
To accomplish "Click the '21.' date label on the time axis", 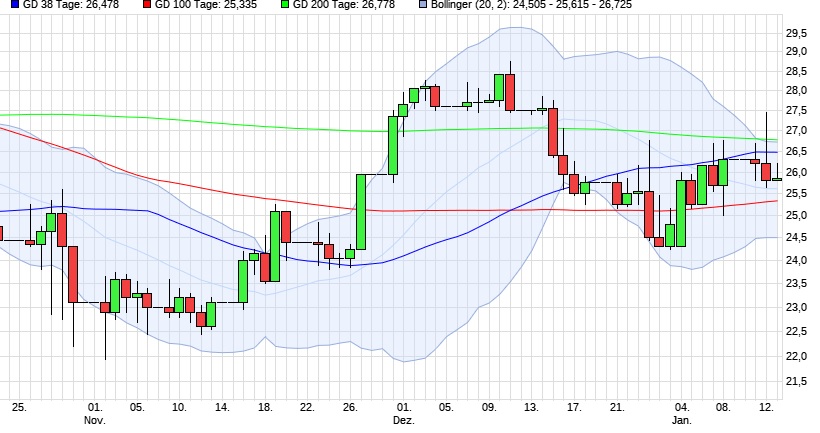I will [x=617, y=407].
